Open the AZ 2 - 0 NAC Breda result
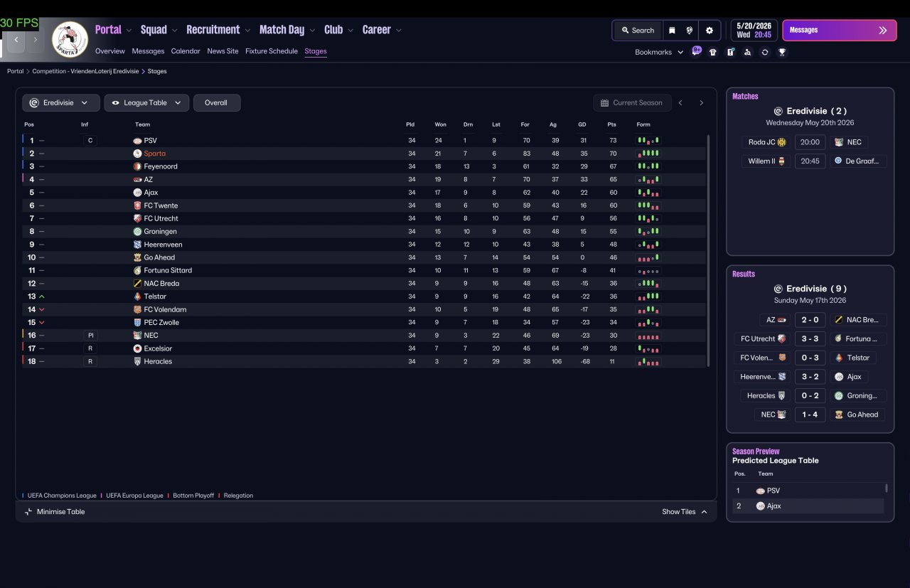Image resolution: width=910 pixels, height=588 pixels. pos(810,320)
